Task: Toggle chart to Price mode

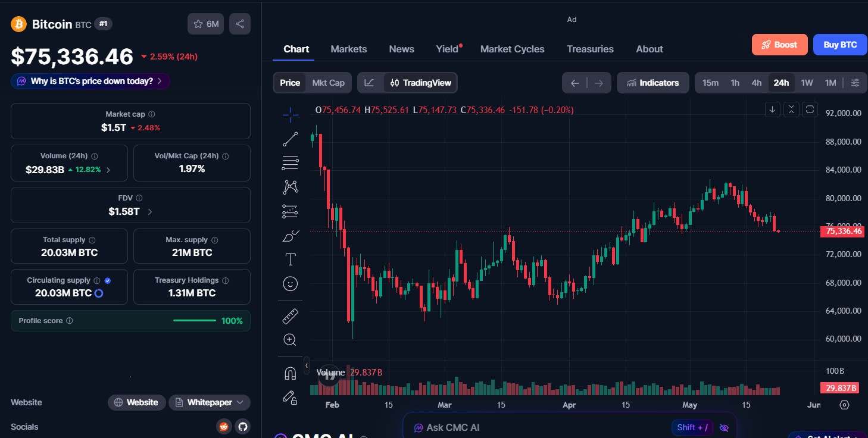Action: coord(290,83)
